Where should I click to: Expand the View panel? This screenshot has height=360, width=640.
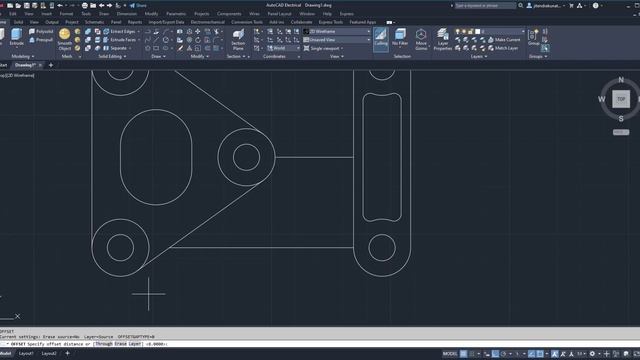336,56
